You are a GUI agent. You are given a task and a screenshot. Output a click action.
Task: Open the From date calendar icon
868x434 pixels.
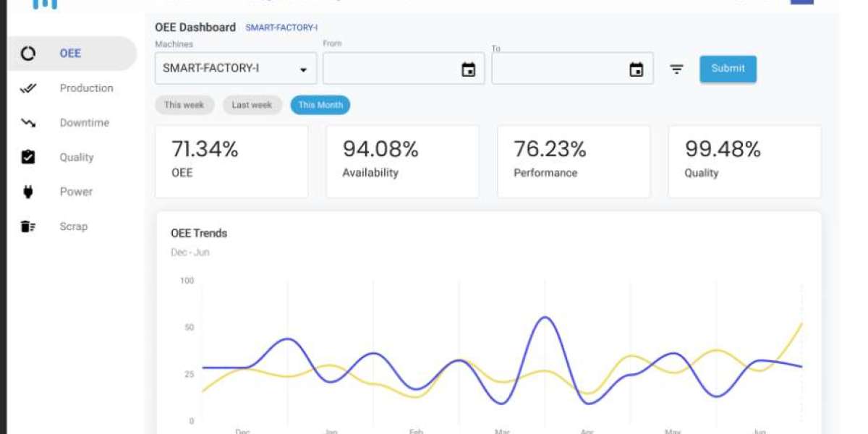[468, 69]
